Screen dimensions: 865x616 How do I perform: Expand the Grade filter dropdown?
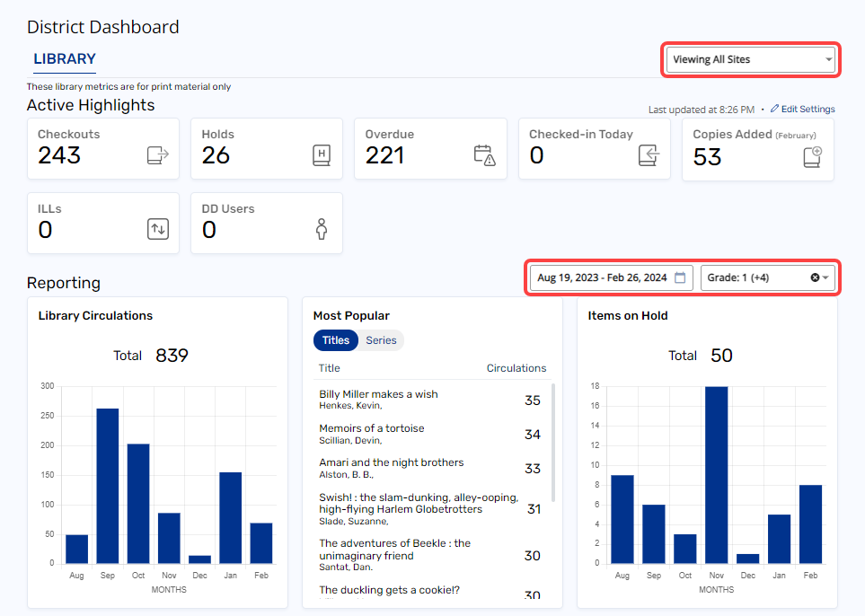825,277
